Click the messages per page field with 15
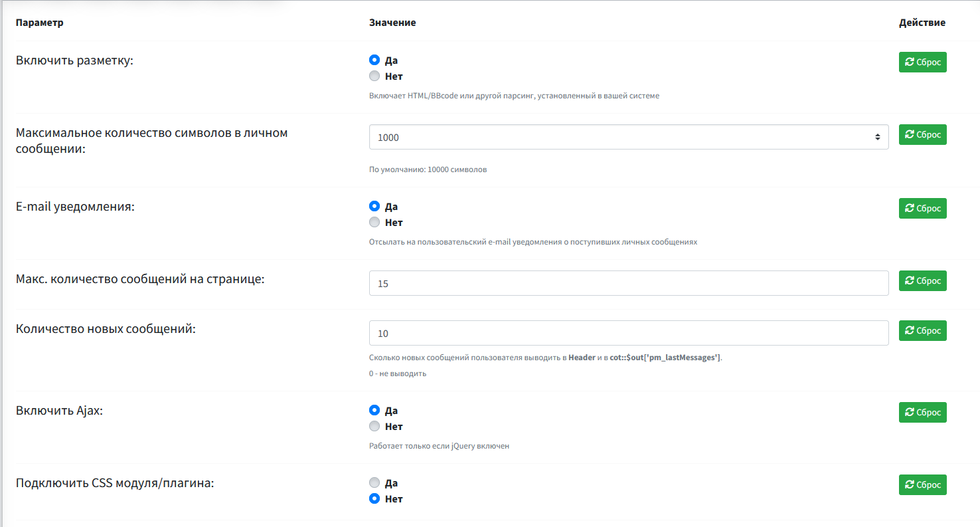Screen dimensions: 980x527 [x=628, y=283]
